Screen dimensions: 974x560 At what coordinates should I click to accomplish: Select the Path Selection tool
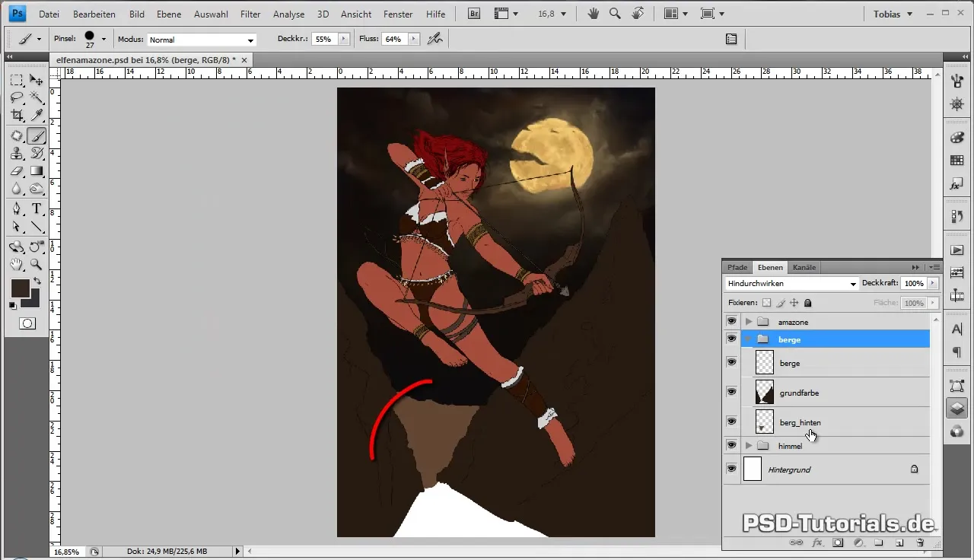[x=17, y=227]
